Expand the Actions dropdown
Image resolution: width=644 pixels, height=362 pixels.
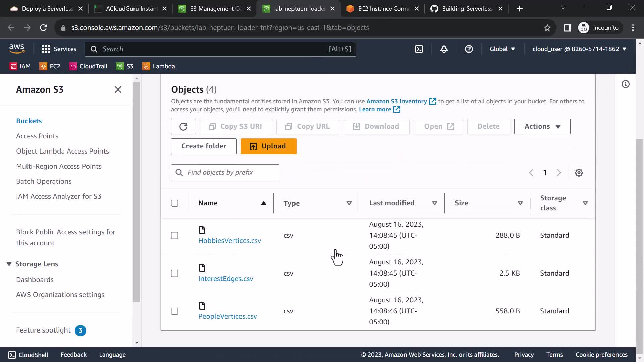(542, 126)
